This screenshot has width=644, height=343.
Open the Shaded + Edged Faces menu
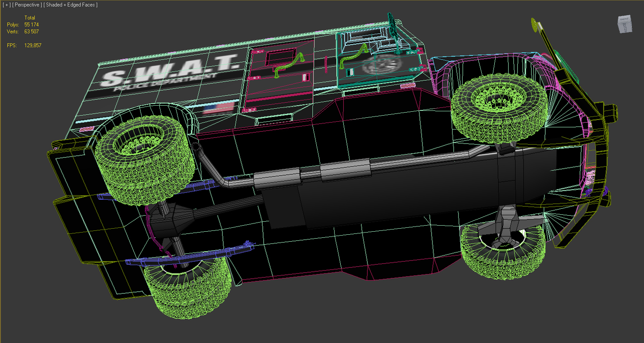pyautogui.click(x=71, y=5)
